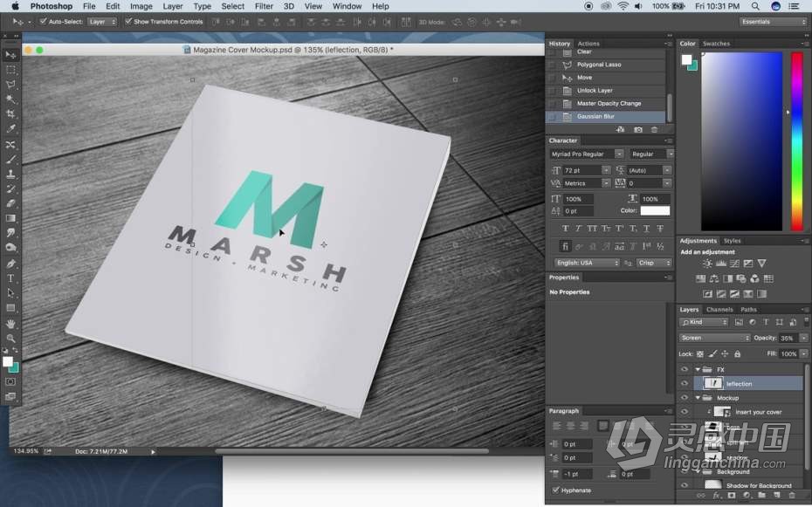
Task: Select the Gradient tool
Action: tap(10, 218)
